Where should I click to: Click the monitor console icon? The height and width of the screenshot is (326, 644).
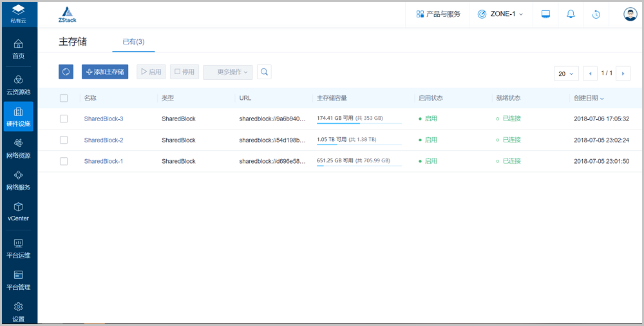coord(546,14)
